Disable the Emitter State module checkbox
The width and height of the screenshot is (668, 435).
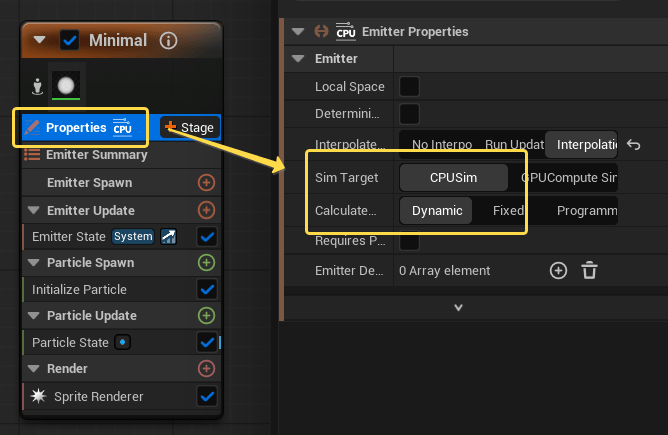click(207, 237)
